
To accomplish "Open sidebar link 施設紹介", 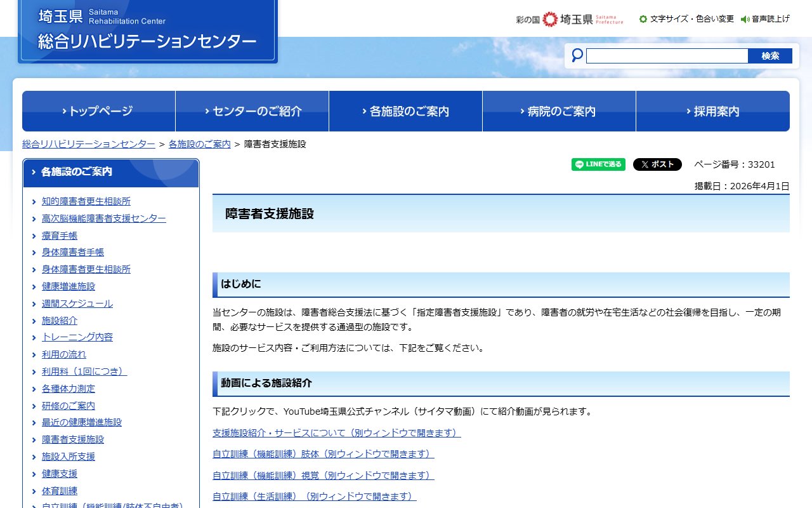I will [x=60, y=321].
